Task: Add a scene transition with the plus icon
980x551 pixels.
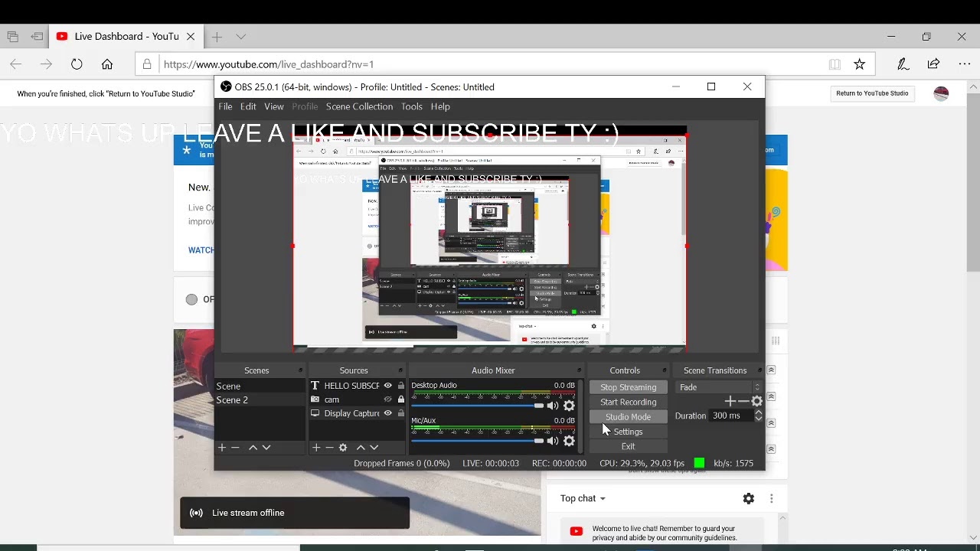Action: pos(730,401)
